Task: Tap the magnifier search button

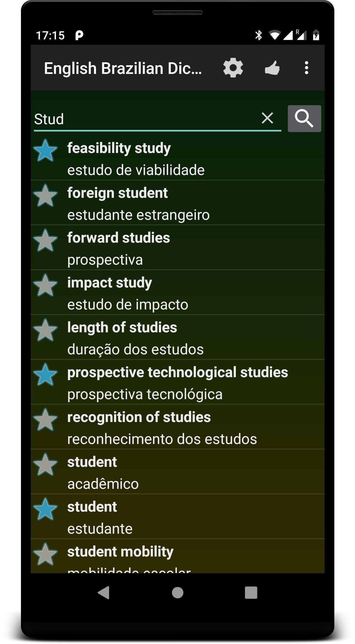Action: 304,118
